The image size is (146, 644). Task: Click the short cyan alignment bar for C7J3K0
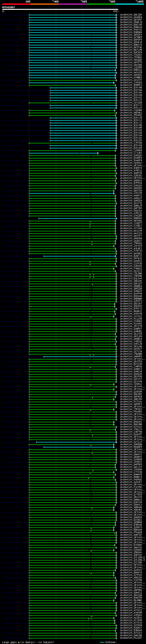click(64, 153)
